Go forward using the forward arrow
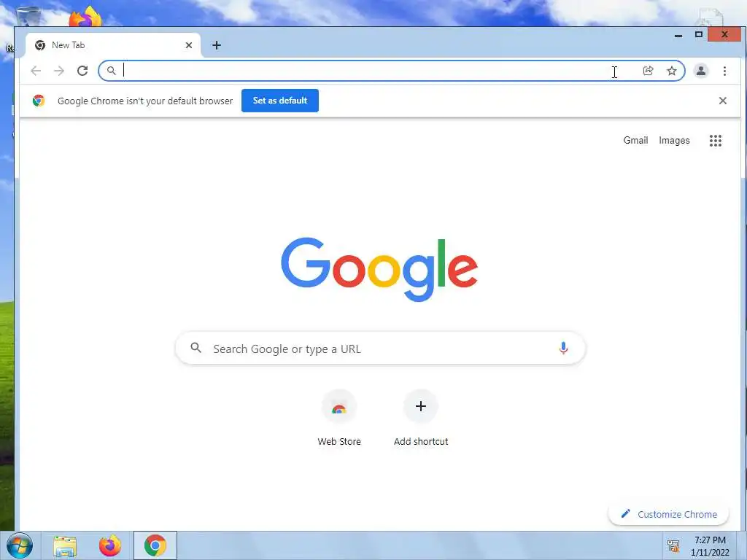 [x=59, y=71]
